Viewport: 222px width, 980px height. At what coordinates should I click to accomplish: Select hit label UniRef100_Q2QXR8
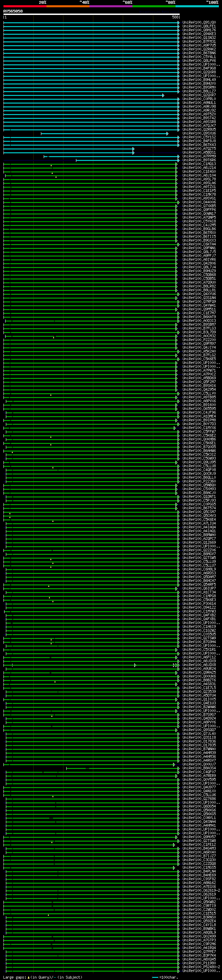[x=199, y=72]
